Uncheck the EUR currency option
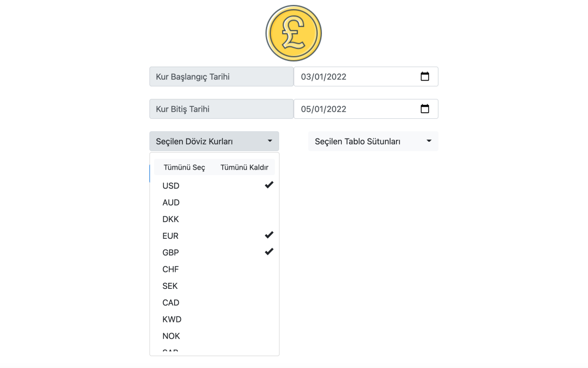 (x=214, y=236)
